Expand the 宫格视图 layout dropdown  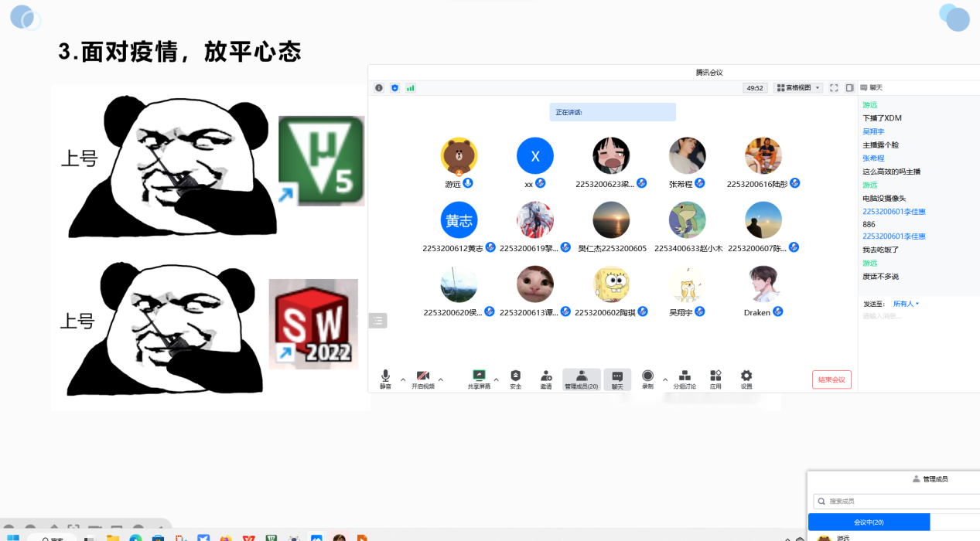pyautogui.click(x=798, y=88)
